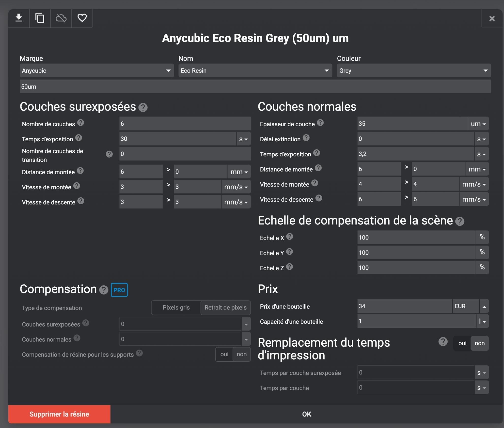The image size is (504, 428).
Task: Select Retrait de pixels compensation type
Action: click(226, 308)
